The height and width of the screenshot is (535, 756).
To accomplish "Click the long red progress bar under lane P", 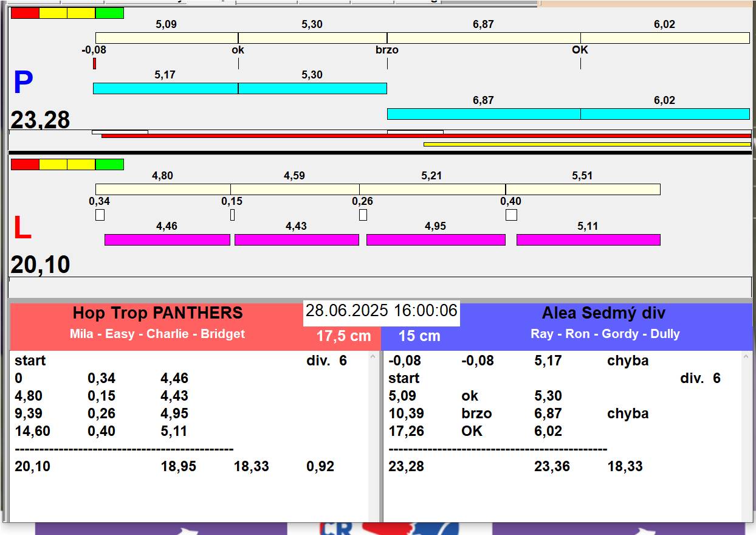I will coord(425,136).
